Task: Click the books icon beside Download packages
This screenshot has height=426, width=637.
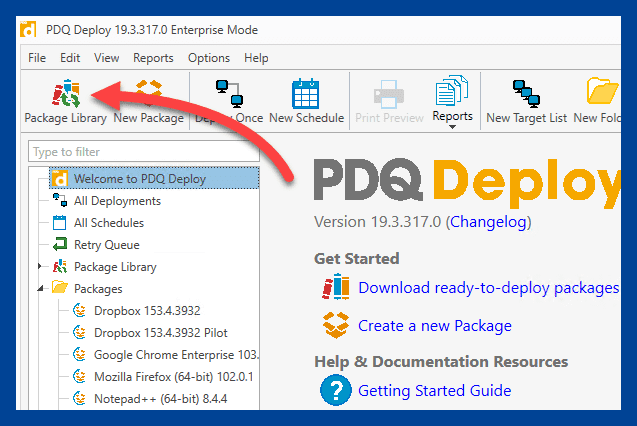Action: tap(336, 286)
